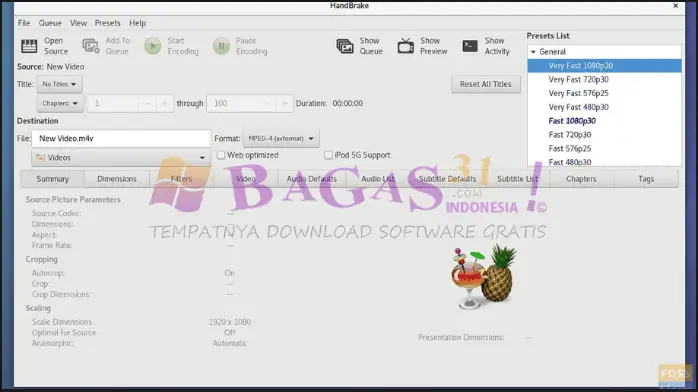Image resolution: width=698 pixels, height=392 pixels.
Task: Select the Very Fast 480p30 preset
Action: 605,107
